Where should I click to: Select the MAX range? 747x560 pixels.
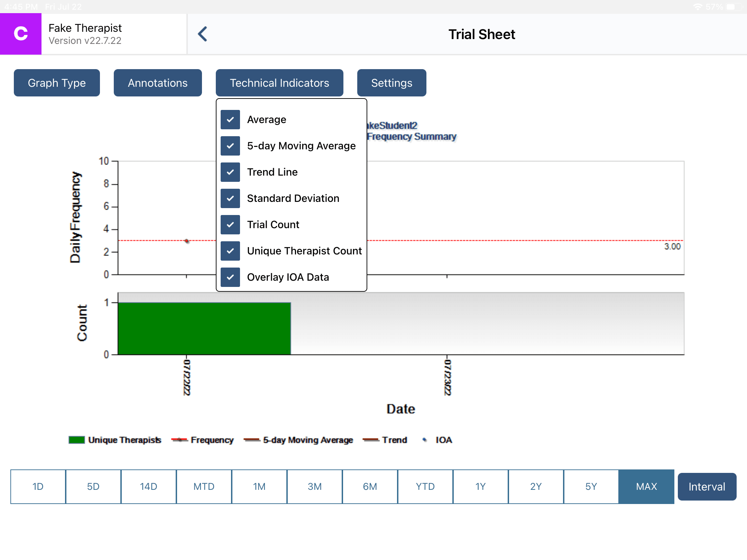pyautogui.click(x=647, y=487)
